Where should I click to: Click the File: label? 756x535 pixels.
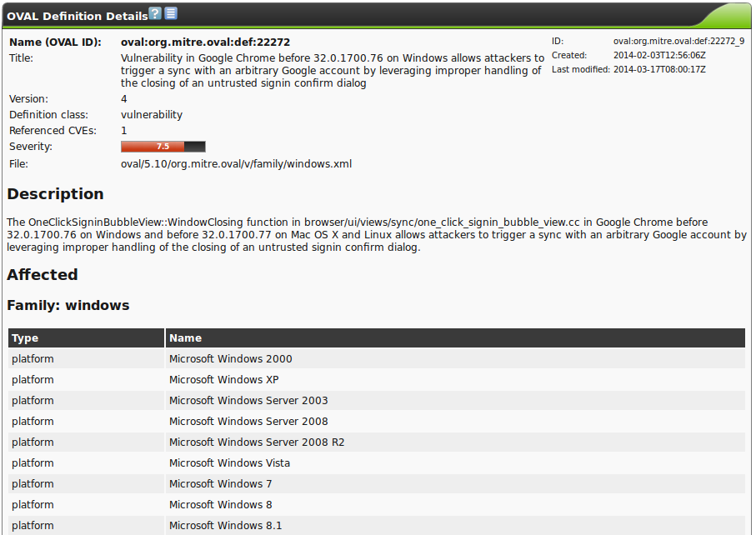coord(19,164)
